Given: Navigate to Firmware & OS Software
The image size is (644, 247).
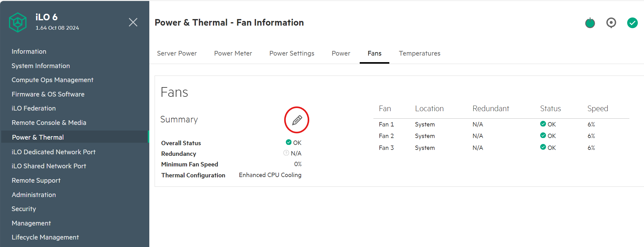Looking at the screenshot, I should pyautogui.click(x=48, y=94).
